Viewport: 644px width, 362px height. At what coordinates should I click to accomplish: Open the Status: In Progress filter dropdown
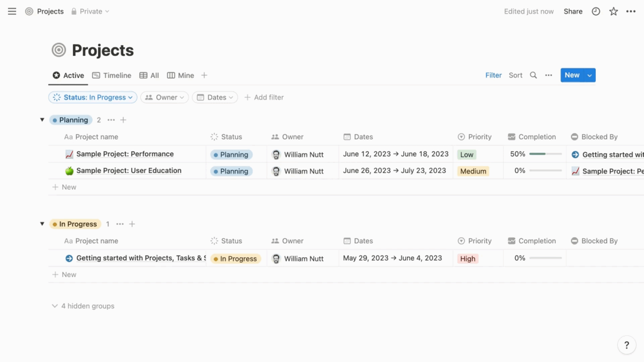pos(92,97)
